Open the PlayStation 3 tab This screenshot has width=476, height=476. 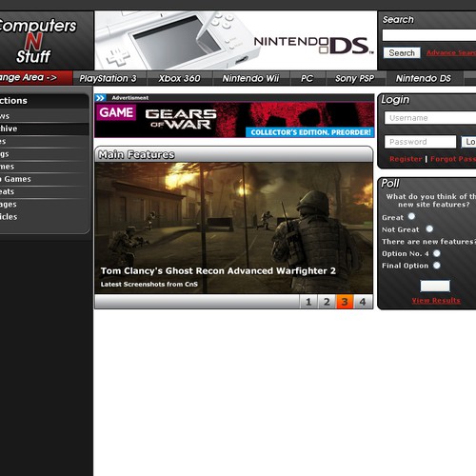point(109,78)
